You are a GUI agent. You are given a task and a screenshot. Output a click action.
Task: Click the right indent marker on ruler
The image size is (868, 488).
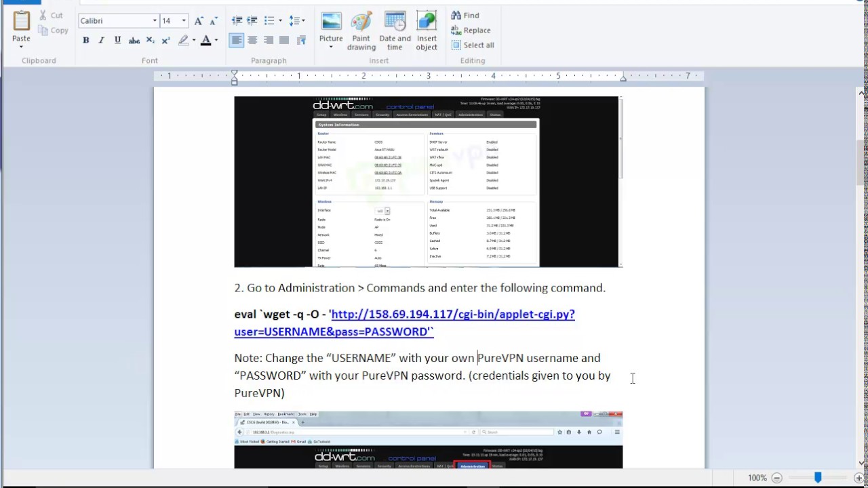point(623,79)
